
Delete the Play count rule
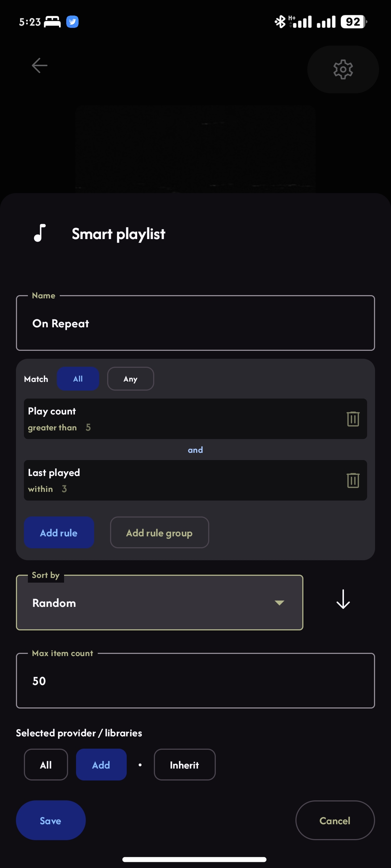pyautogui.click(x=353, y=419)
